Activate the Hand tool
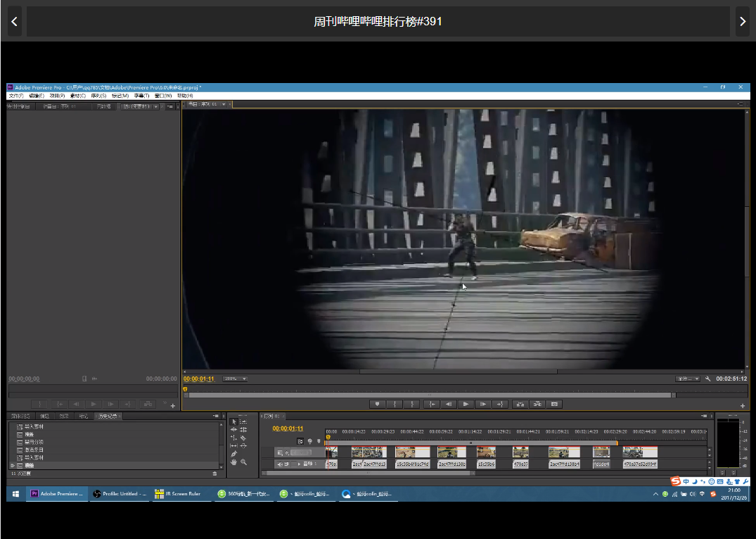The height and width of the screenshot is (539, 756). coord(234,462)
